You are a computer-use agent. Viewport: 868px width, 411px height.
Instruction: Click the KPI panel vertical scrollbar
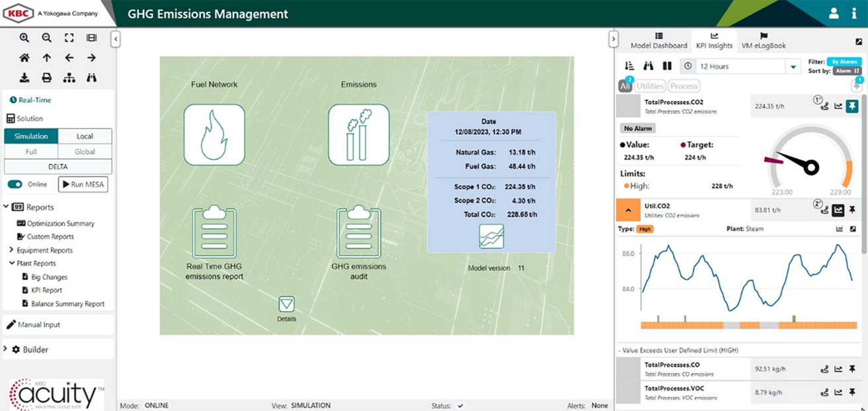(x=864, y=165)
